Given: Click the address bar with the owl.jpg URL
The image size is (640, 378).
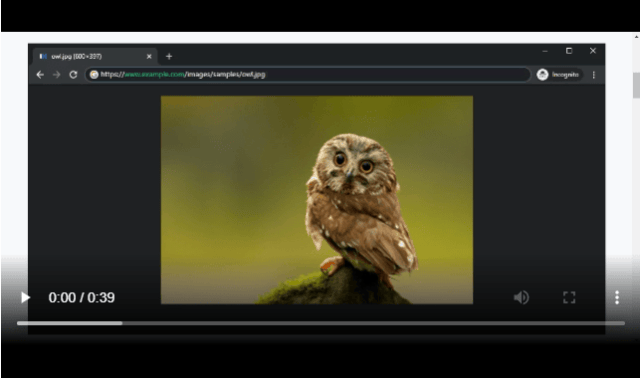Looking at the screenshot, I should 308,75.
